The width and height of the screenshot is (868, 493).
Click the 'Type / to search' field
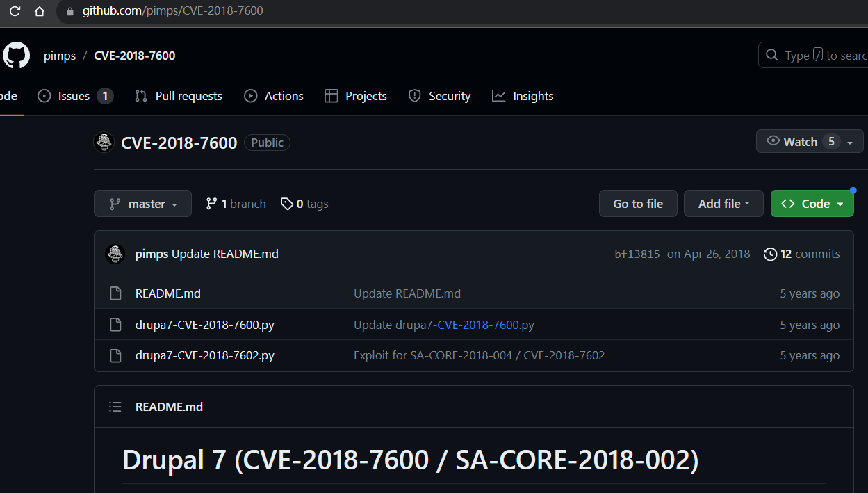coord(813,55)
